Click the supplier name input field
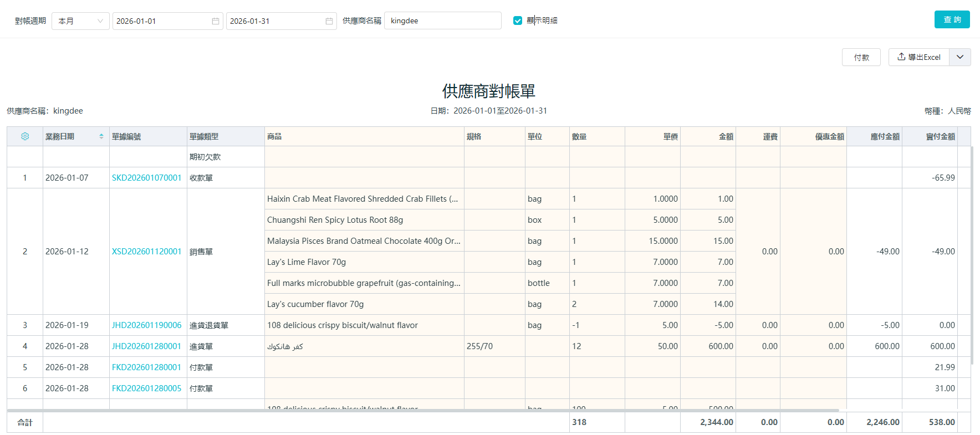 click(442, 21)
